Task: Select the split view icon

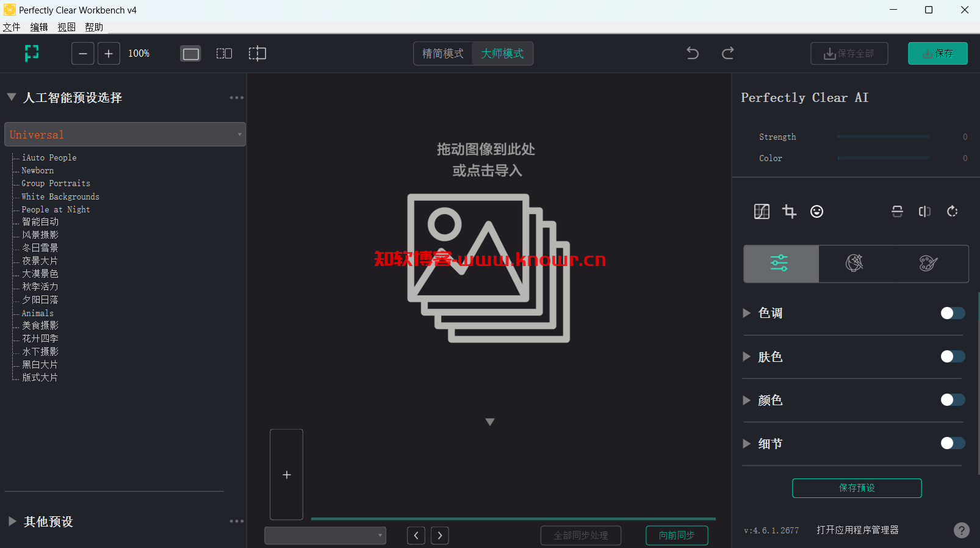Action: (258, 54)
